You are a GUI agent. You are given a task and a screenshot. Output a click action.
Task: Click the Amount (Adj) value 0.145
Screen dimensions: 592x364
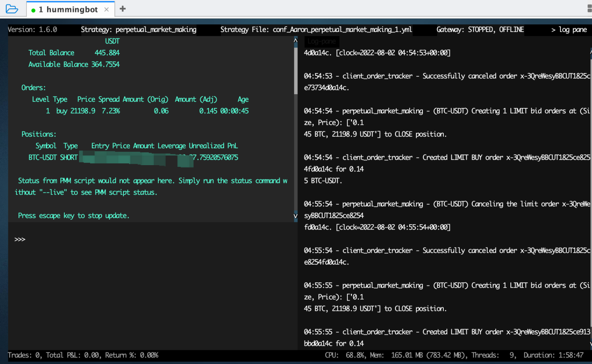(x=208, y=111)
